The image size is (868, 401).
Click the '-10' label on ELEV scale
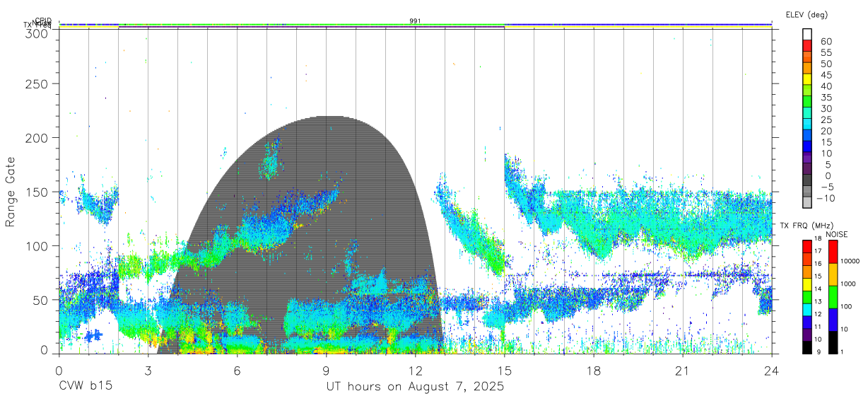(824, 198)
